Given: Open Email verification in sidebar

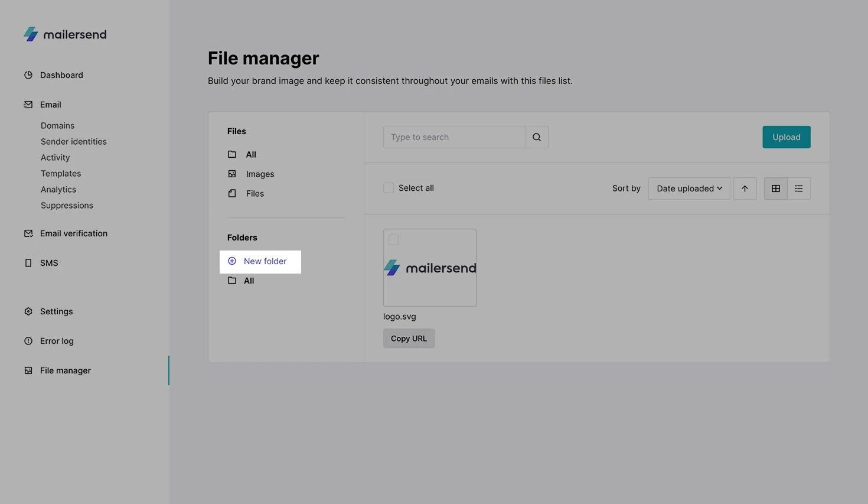Looking at the screenshot, I should click(x=73, y=233).
